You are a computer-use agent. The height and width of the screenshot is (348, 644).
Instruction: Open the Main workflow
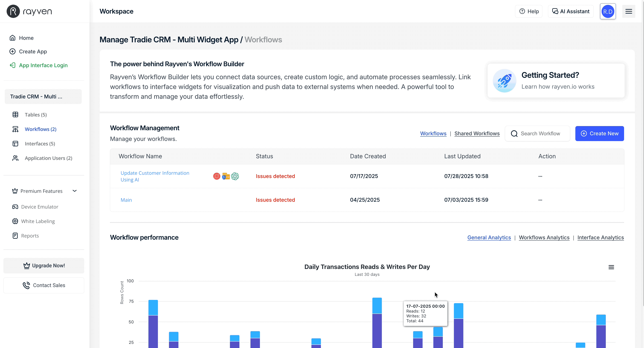pos(126,200)
